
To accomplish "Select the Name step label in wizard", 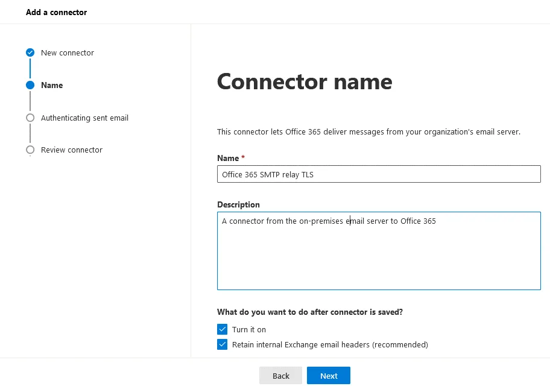I will (x=52, y=86).
